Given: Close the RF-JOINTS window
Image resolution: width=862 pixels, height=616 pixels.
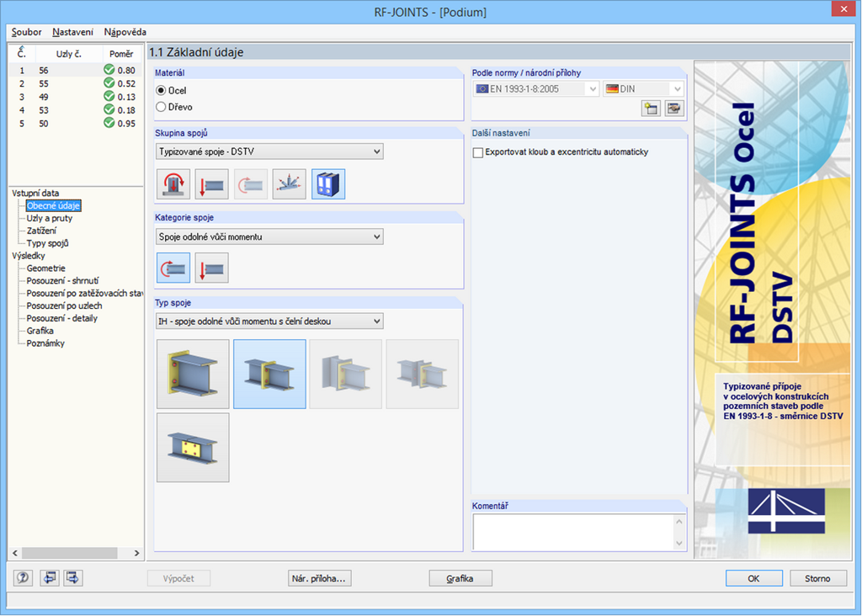Looking at the screenshot, I should pos(843,8).
